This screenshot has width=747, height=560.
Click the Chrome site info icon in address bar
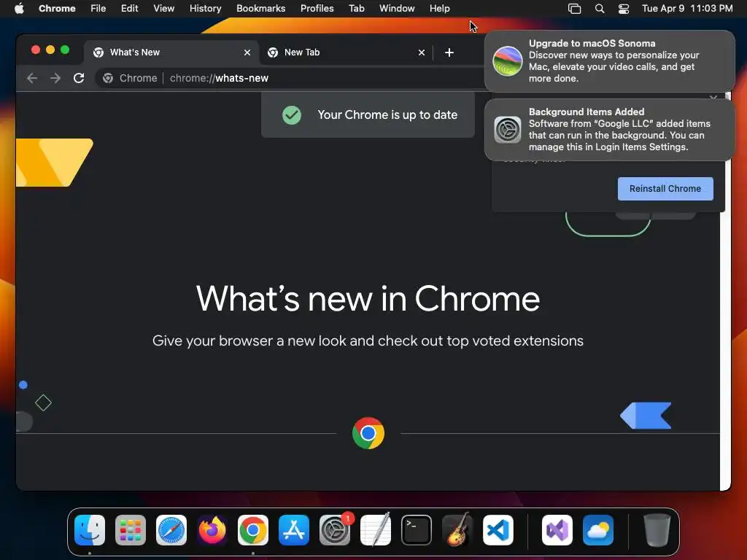[108, 78]
